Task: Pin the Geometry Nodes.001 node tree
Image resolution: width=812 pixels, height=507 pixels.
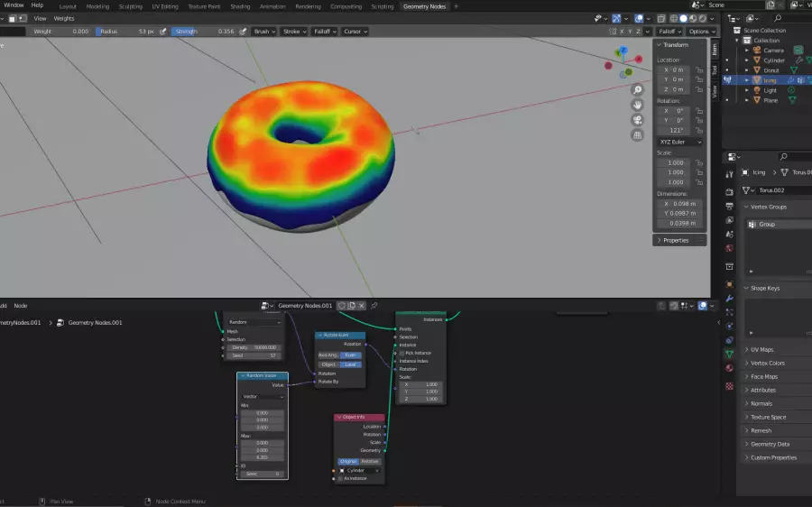Action: coord(374,306)
